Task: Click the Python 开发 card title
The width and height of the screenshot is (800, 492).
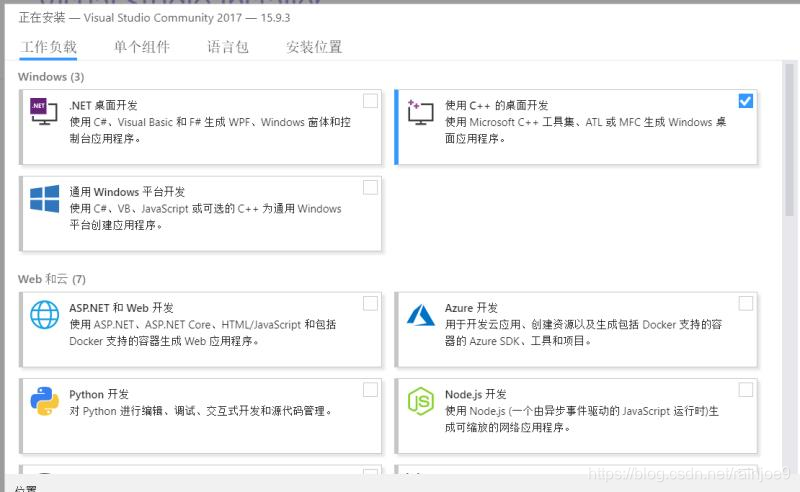Action: pyautogui.click(x=99, y=394)
